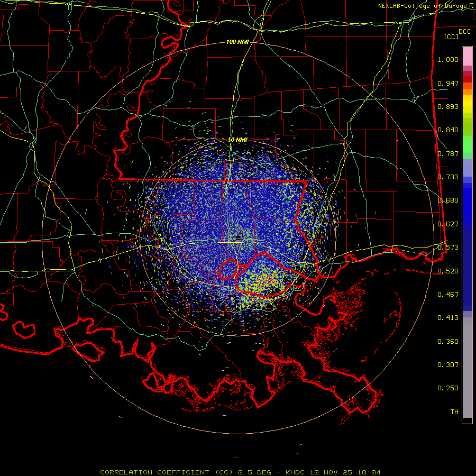Click the TH threshold label
Image resolution: width=476 pixels, height=476 pixels.
pyautogui.click(x=454, y=412)
